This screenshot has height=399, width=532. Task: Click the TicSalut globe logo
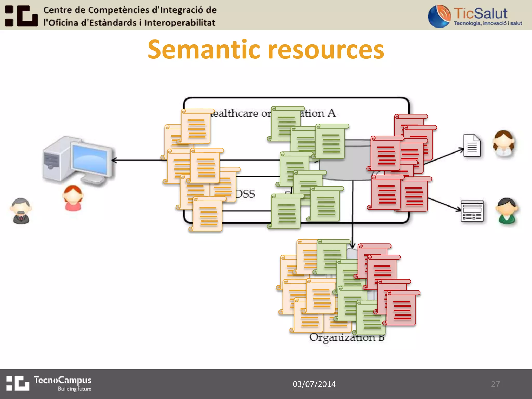click(439, 16)
